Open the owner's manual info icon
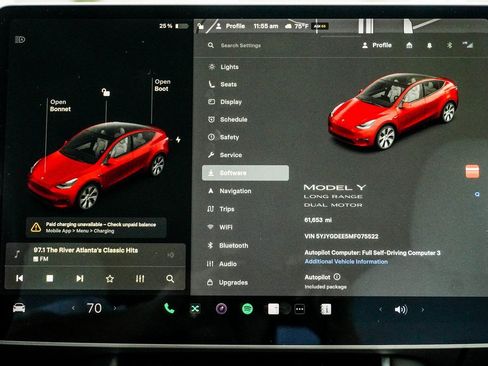 point(326,310)
